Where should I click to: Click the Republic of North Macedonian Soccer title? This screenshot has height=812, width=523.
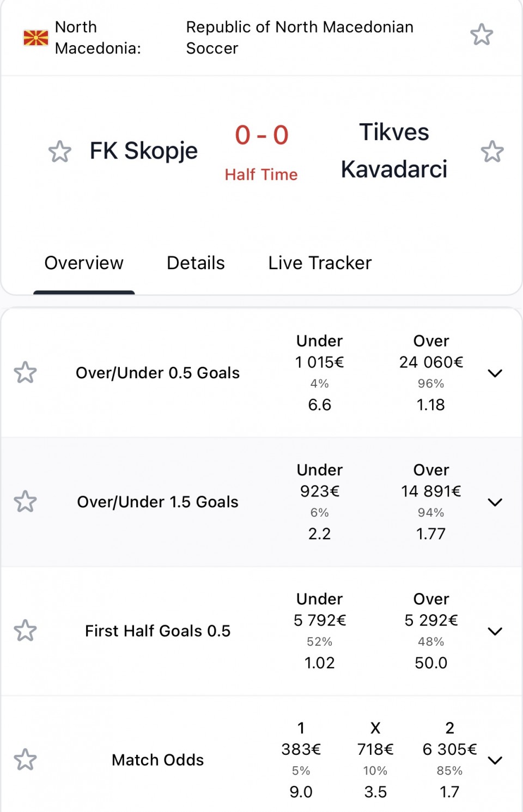(x=300, y=38)
